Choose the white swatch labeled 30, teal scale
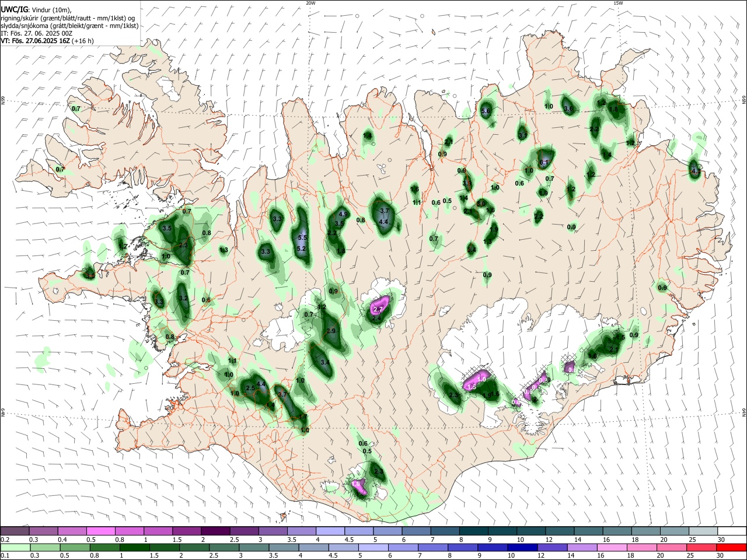The width and height of the screenshot is (747, 560). click(x=732, y=531)
